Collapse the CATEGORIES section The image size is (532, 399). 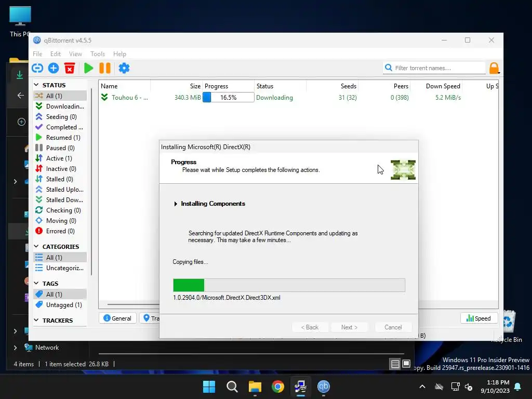tap(36, 246)
